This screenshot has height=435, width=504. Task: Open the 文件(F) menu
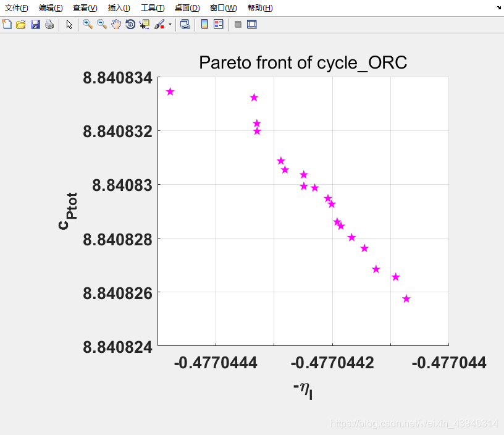click(17, 8)
